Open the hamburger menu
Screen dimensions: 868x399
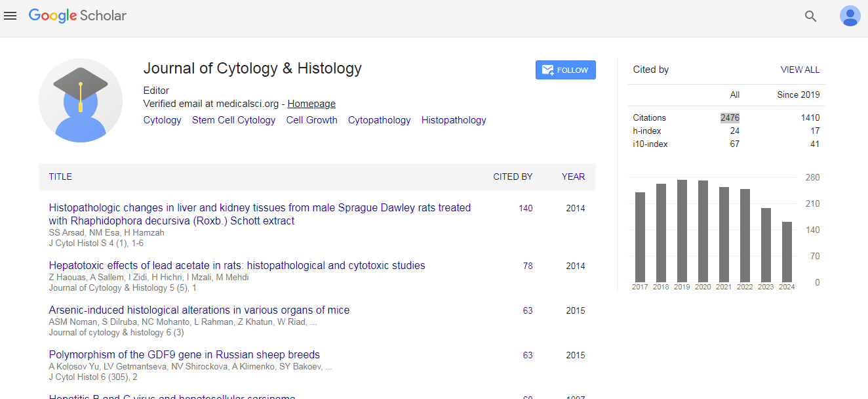tap(10, 16)
